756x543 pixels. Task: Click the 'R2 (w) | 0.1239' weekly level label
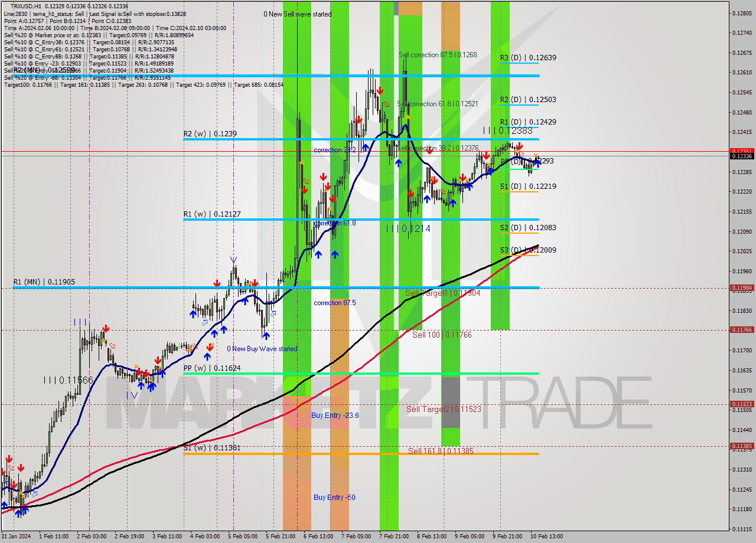coord(210,134)
